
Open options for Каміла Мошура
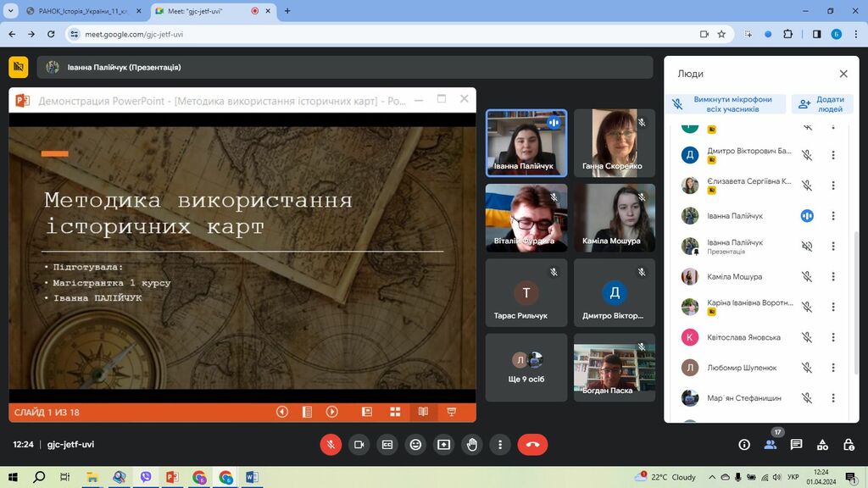tap(833, 277)
